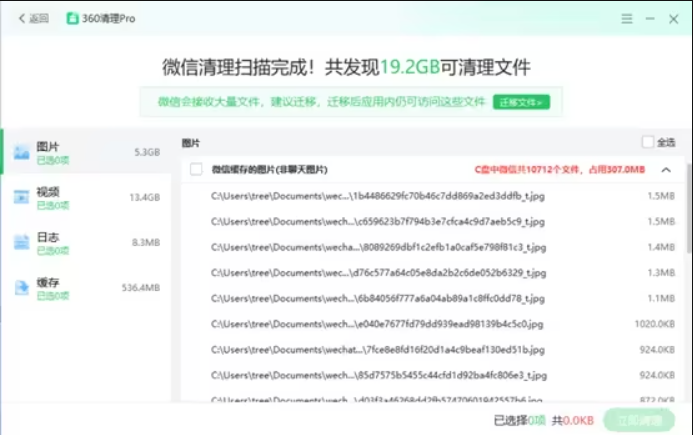693x435 pixels.
Task: Click the 图片 section header label
Action: point(190,143)
